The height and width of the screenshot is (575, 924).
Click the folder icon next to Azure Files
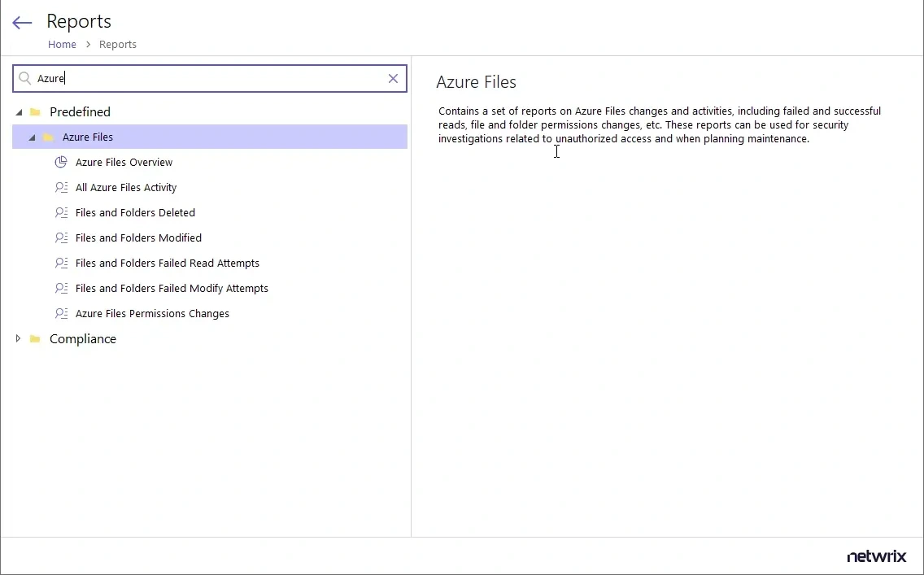tap(47, 137)
